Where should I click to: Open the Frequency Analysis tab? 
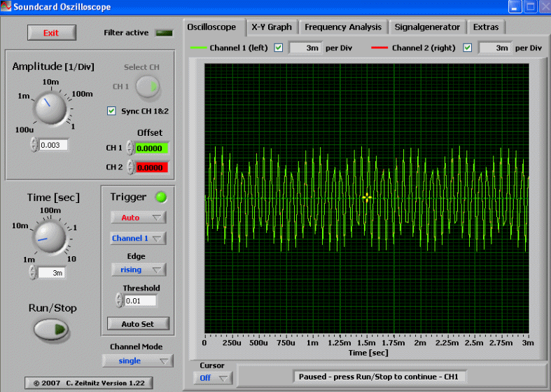pos(343,27)
